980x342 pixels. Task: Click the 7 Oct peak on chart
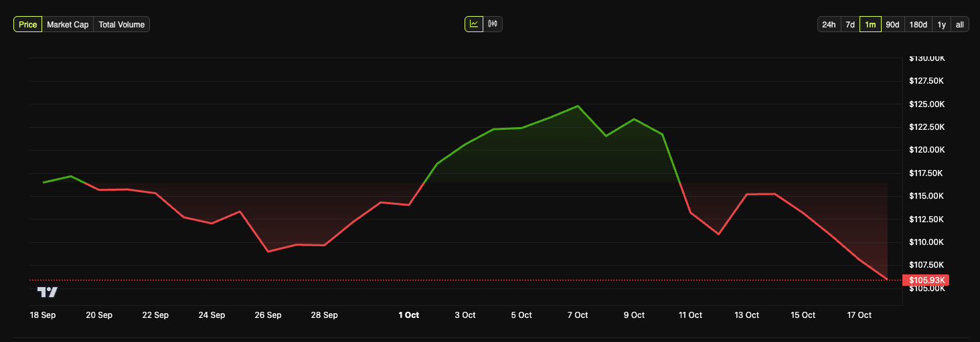[578, 106]
